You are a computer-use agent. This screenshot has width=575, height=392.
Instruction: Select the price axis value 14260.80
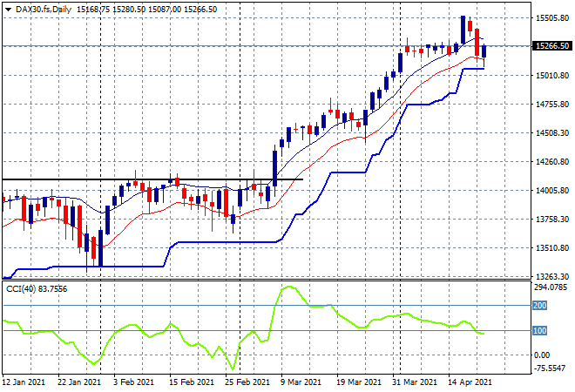click(551, 162)
